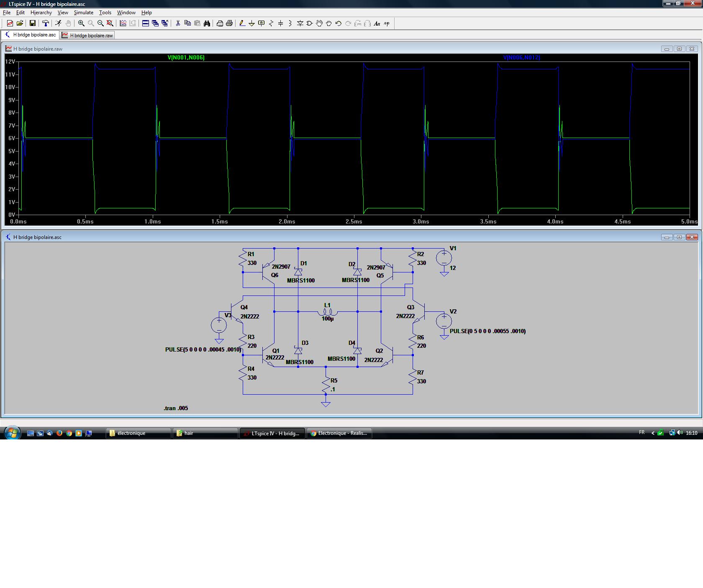Open Find with the binoculars icon
703x588 pixels.
207,23
